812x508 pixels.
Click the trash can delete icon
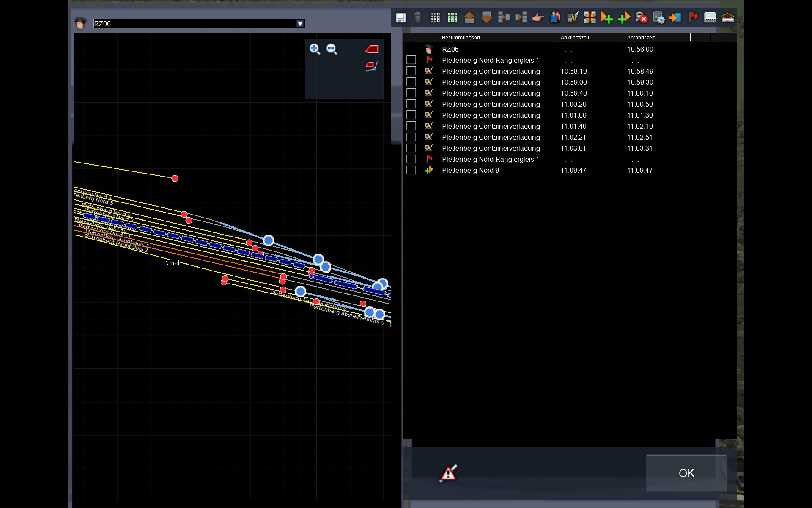coord(417,17)
